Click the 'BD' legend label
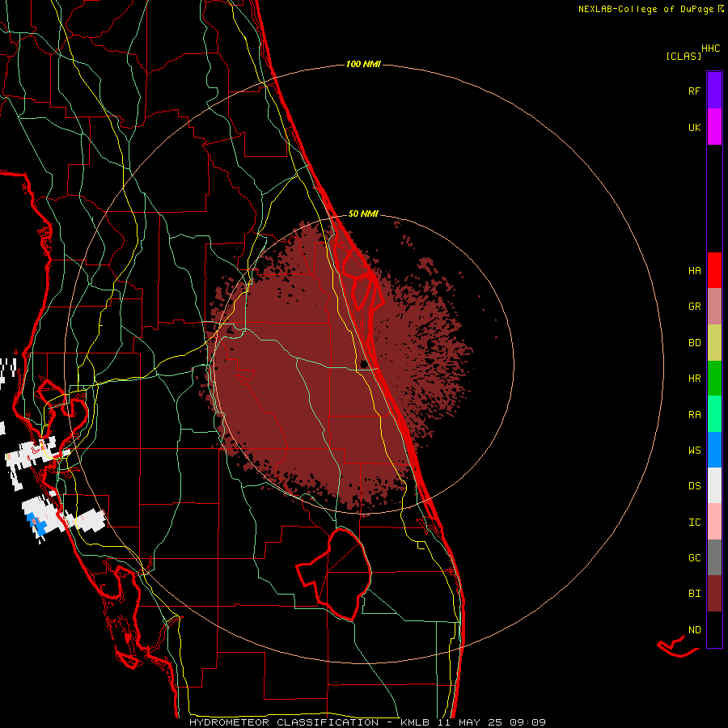This screenshot has width=728, height=728. coord(694,343)
